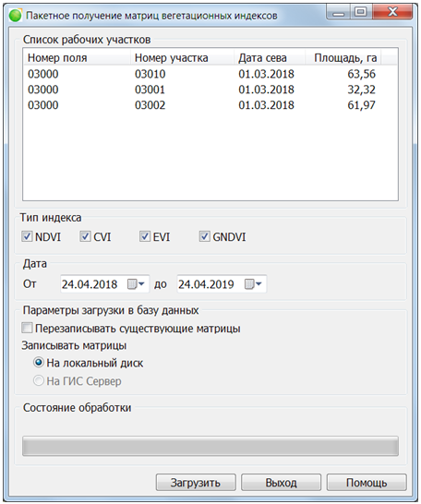Sort by the 'Номер поля' column header
The width and height of the screenshot is (421, 504).
tap(78, 57)
